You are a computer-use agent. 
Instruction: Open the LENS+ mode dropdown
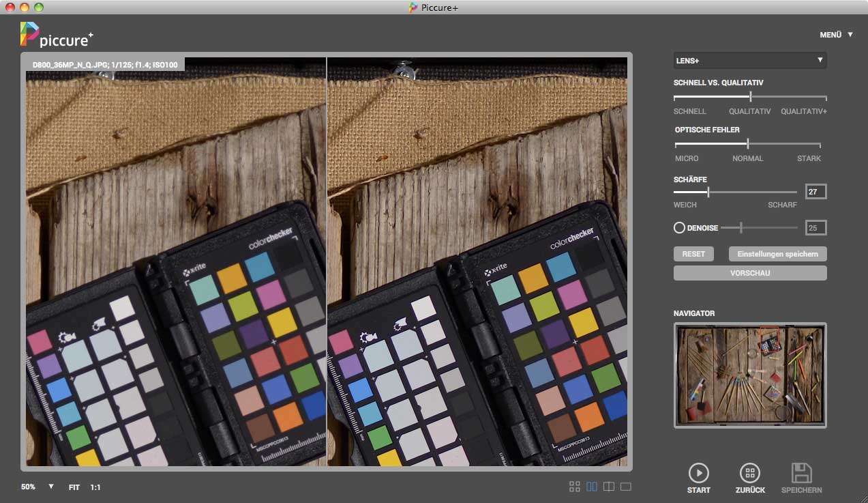749,61
